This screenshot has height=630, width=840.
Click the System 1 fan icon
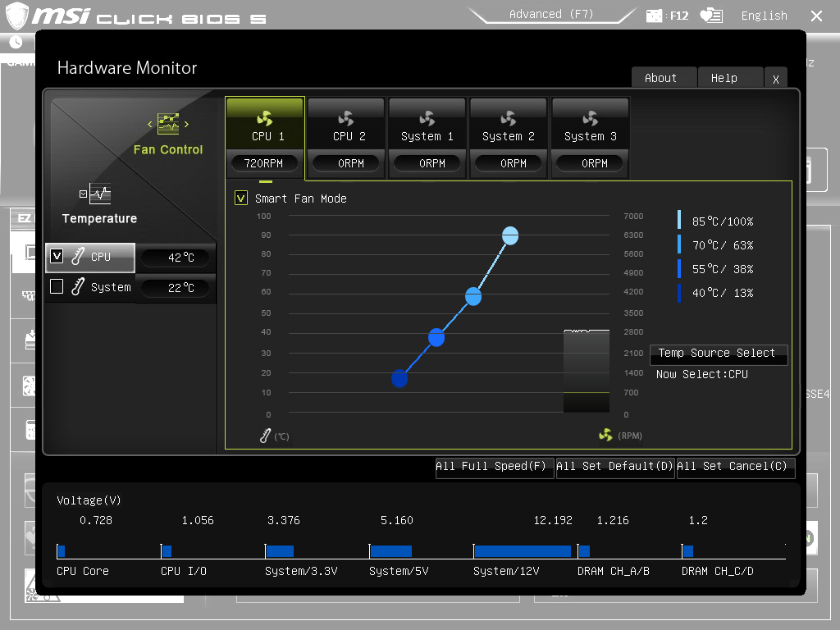pos(427,118)
